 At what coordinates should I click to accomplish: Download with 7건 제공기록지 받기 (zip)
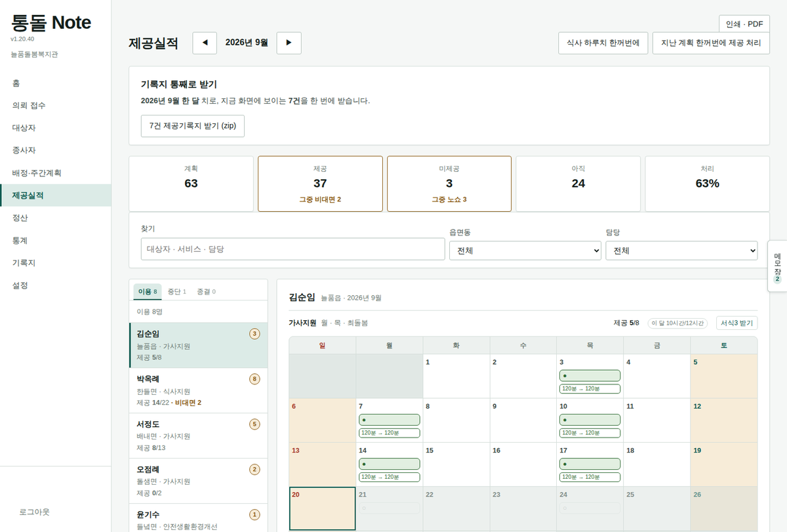[x=193, y=126]
